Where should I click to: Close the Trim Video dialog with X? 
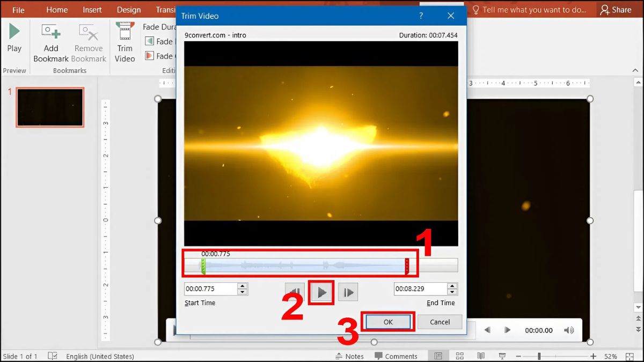451,16
